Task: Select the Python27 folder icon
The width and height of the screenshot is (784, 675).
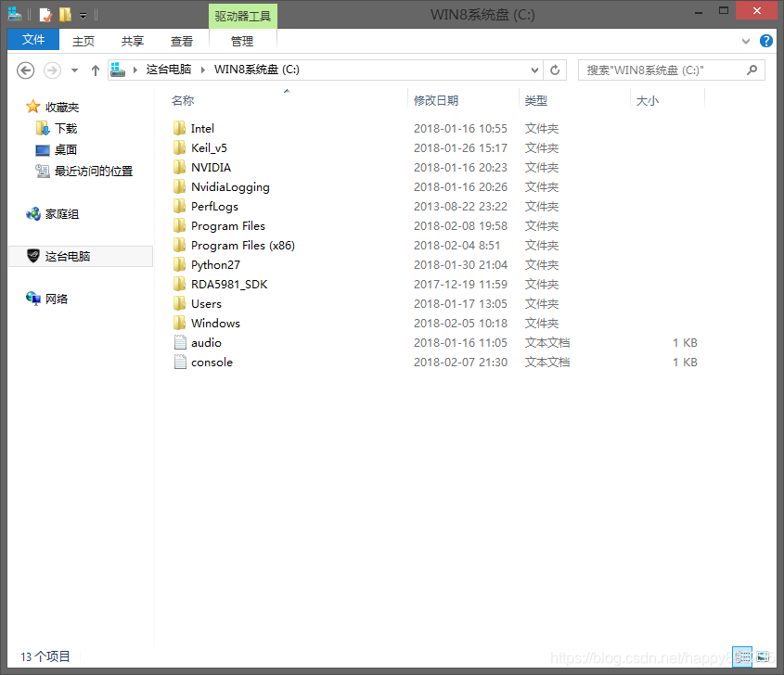Action: 179,265
